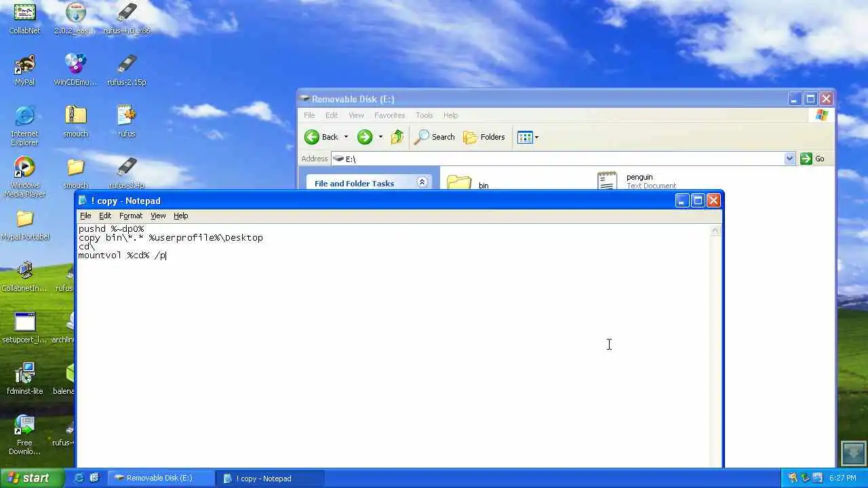Click the blue third system tray icon

(818, 478)
